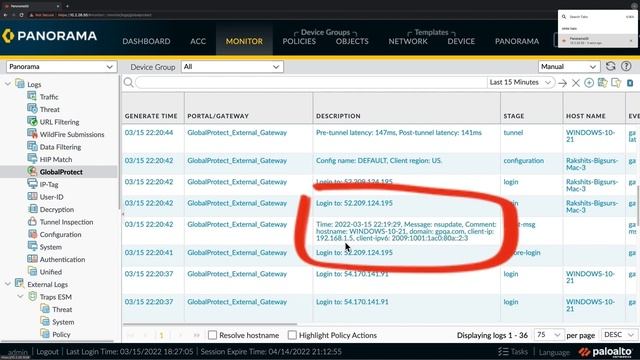Open Data Filtering logs icon

click(x=32, y=146)
